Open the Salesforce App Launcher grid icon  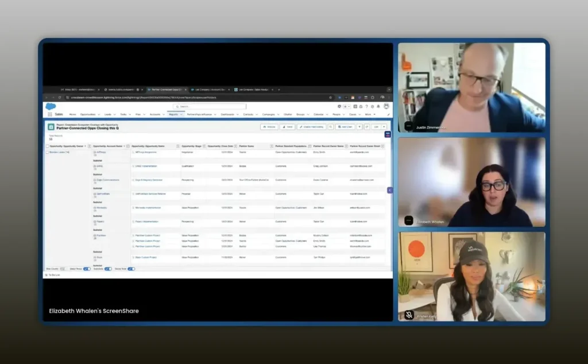click(x=50, y=114)
